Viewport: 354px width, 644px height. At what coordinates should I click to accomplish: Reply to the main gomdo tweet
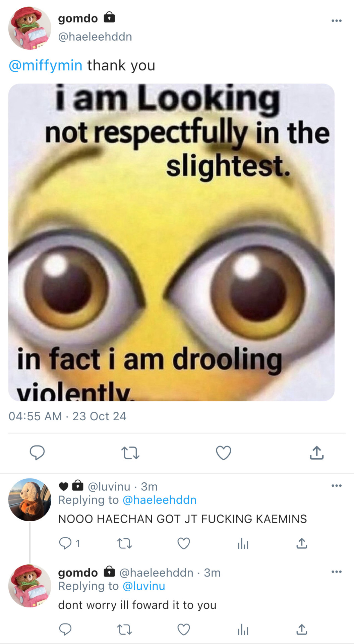point(37,452)
